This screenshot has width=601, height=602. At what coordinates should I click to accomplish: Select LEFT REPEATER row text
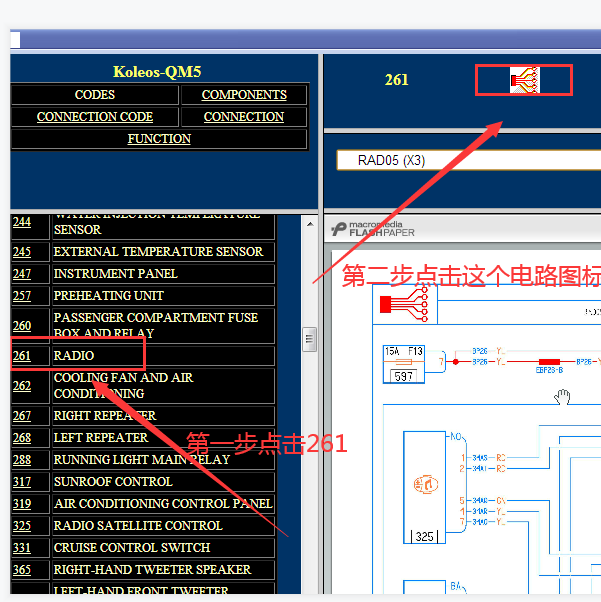pyautogui.click(x=101, y=438)
